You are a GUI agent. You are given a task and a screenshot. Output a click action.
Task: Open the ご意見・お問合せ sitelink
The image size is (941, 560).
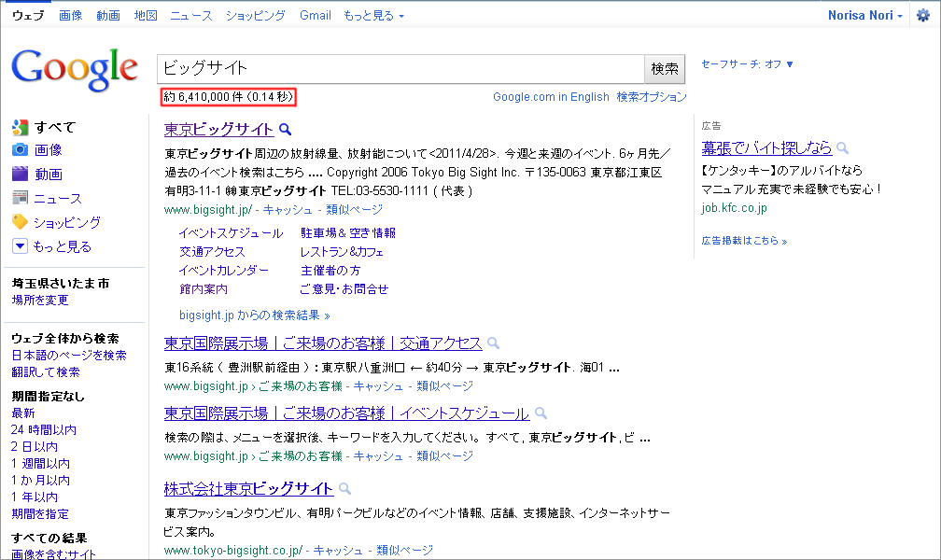pos(344,288)
